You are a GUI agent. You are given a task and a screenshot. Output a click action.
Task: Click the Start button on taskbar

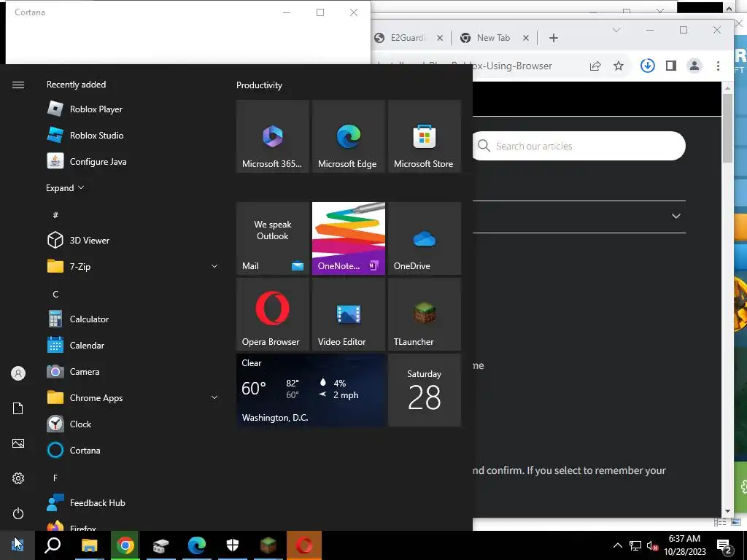[18, 545]
